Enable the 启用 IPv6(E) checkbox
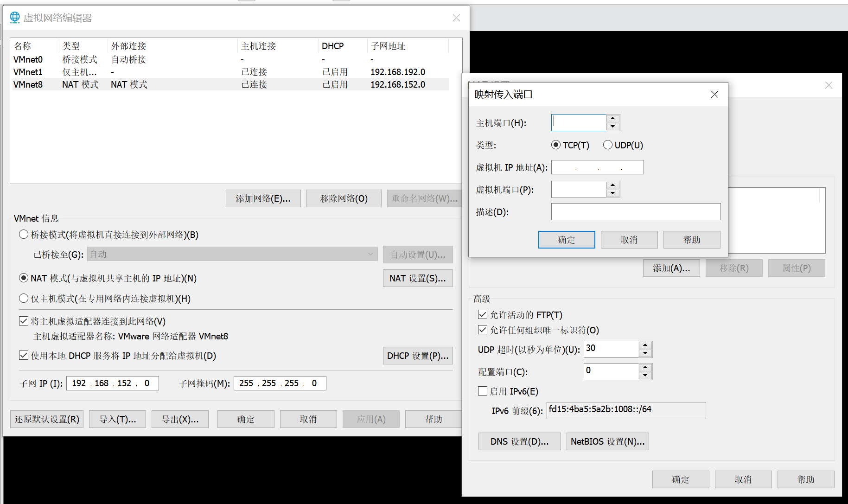This screenshot has height=504, width=848. tap(483, 391)
